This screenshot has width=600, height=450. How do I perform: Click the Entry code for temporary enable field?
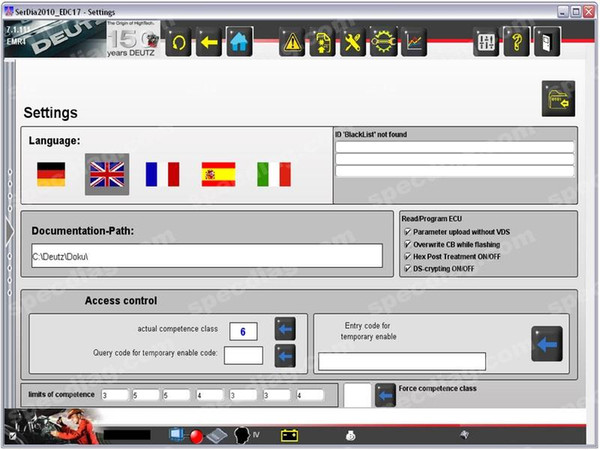click(x=402, y=361)
